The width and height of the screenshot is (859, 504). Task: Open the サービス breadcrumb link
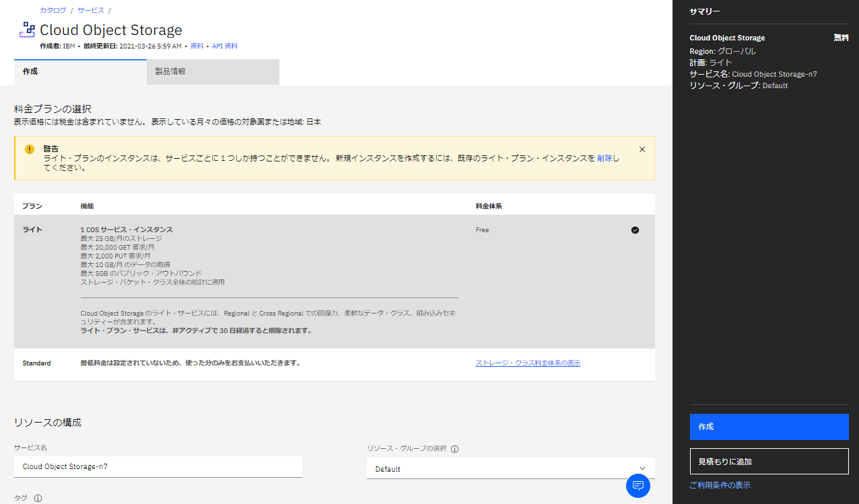91,10
